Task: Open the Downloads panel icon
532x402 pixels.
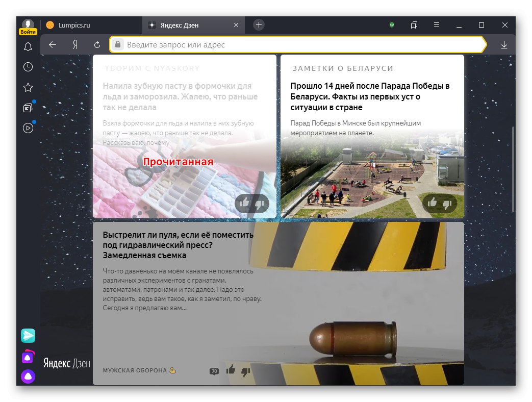Action: [x=504, y=44]
